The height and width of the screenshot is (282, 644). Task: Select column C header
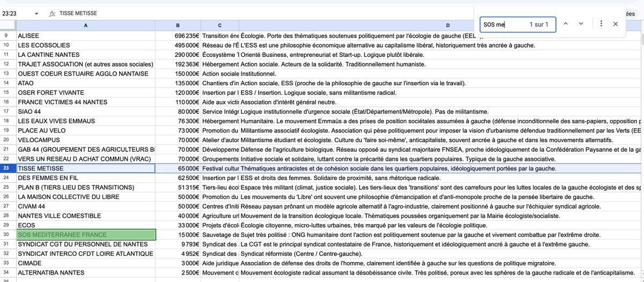(x=220, y=25)
